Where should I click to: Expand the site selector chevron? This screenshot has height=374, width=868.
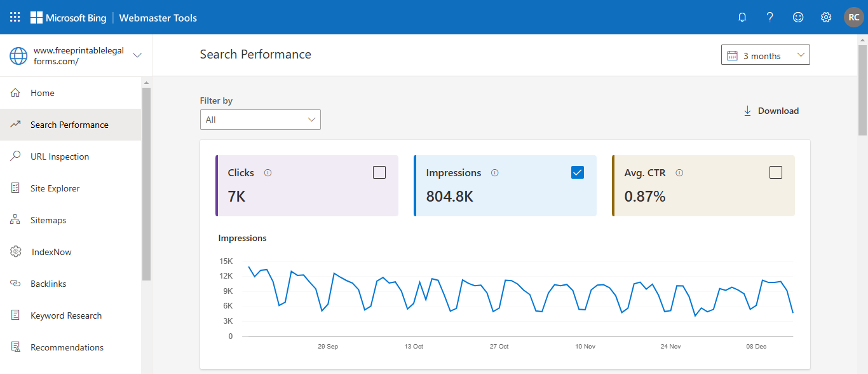point(137,55)
